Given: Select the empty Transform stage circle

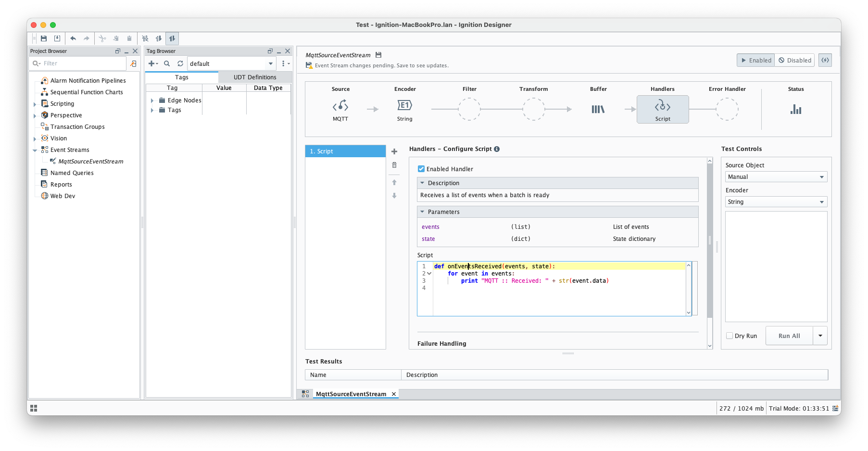Looking at the screenshot, I should coord(534,109).
